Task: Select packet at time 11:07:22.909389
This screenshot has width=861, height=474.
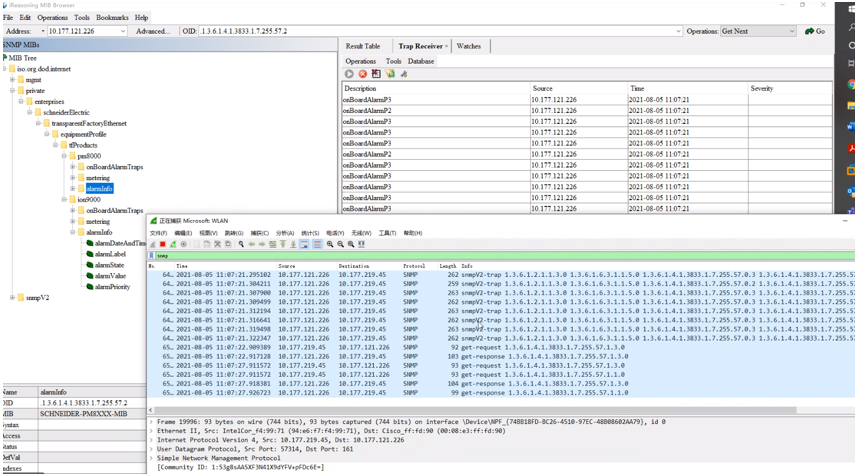Action: (501, 348)
